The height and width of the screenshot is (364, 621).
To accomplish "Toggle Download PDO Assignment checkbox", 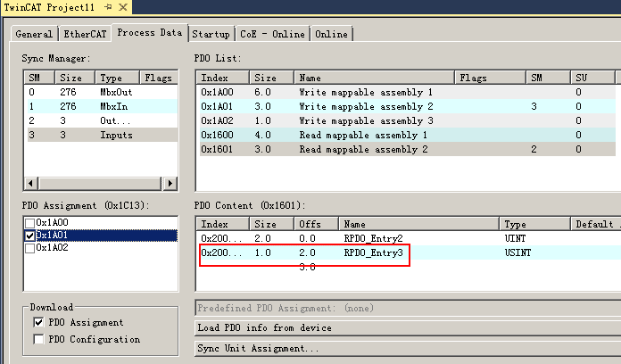I will tap(38, 323).
